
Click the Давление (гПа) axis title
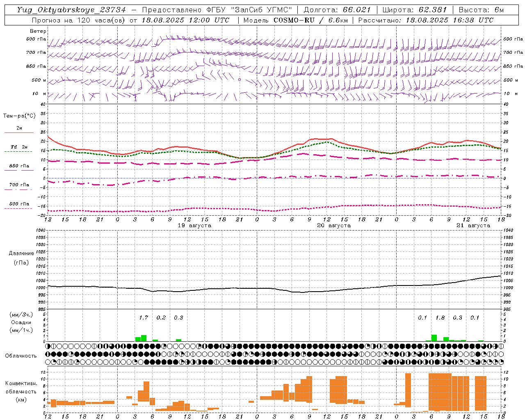click(x=21, y=258)
